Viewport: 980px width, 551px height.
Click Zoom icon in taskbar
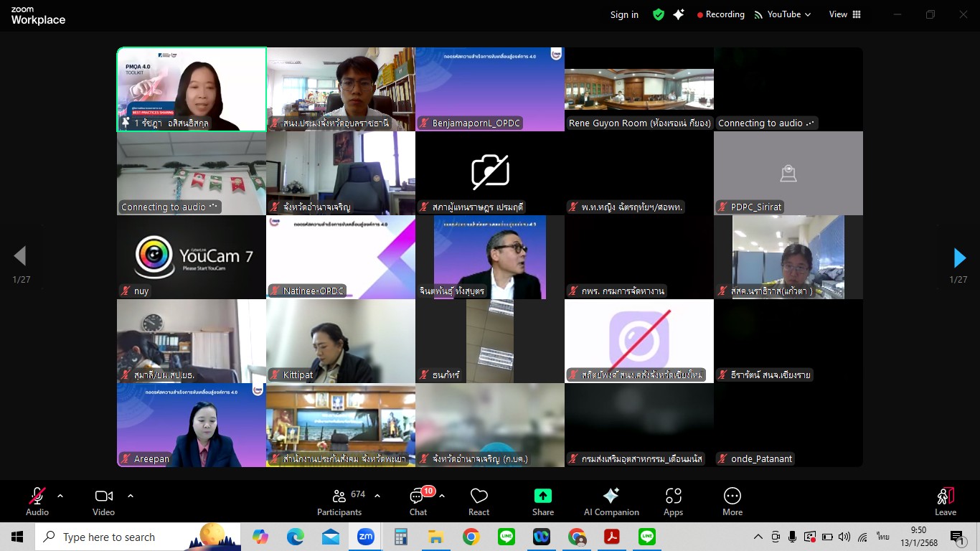(366, 537)
